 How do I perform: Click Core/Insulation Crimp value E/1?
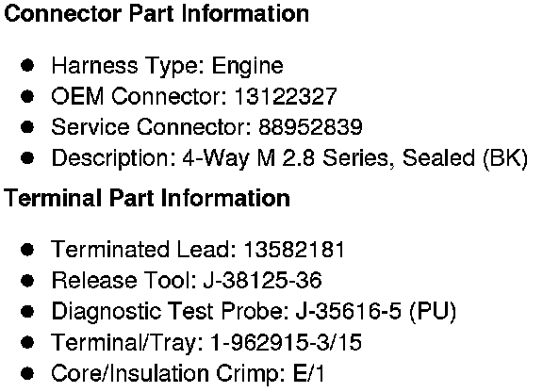[309, 373]
